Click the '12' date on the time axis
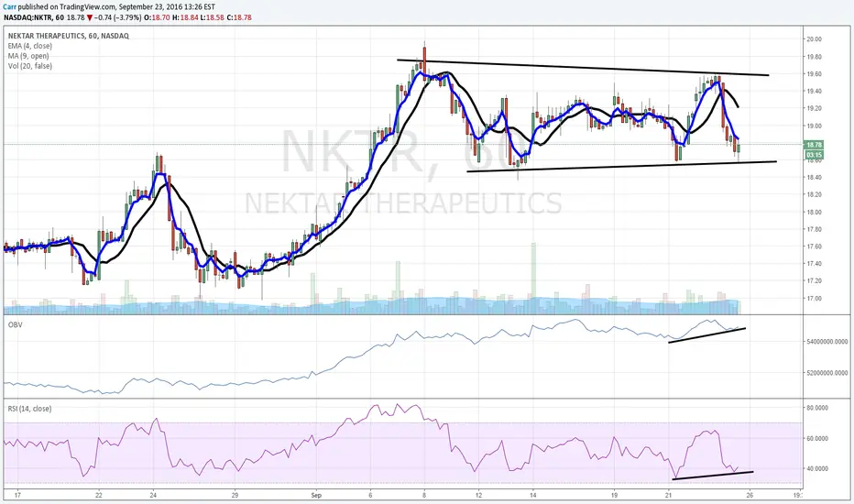Screen dimensions: 854x504 click(478, 495)
